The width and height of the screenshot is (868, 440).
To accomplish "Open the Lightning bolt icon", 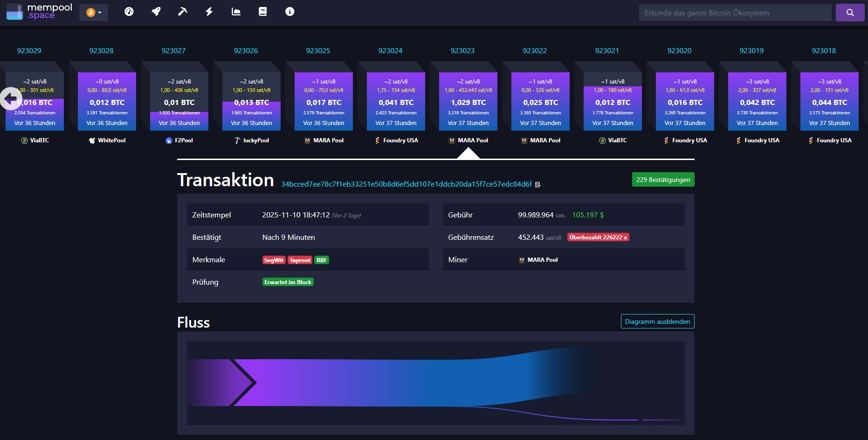I will pos(209,12).
